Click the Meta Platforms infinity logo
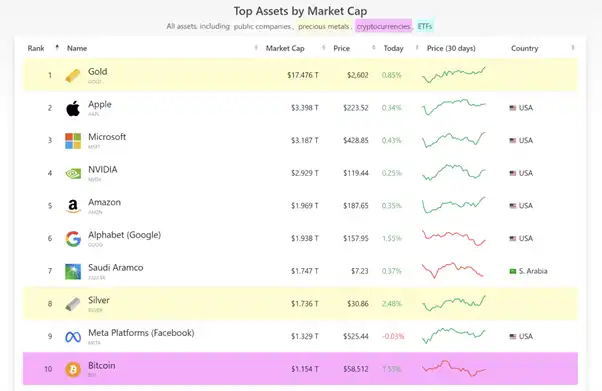The image size is (602, 391). click(73, 337)
